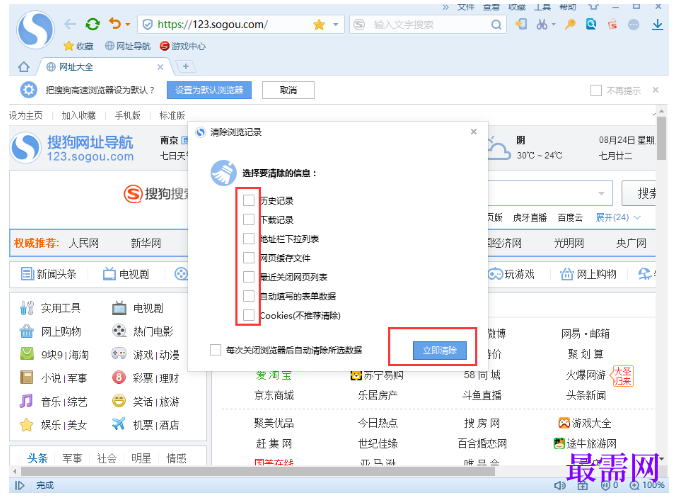Check the 最近关闭网页列表 checkbox
This screenshot has width=678, height=499.
(x=249, y=276)
